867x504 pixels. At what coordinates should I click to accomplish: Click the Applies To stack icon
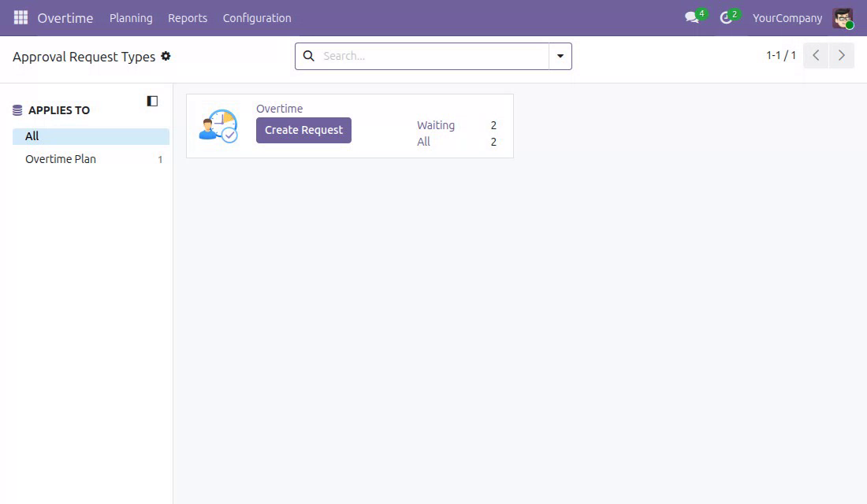point(17,110)
